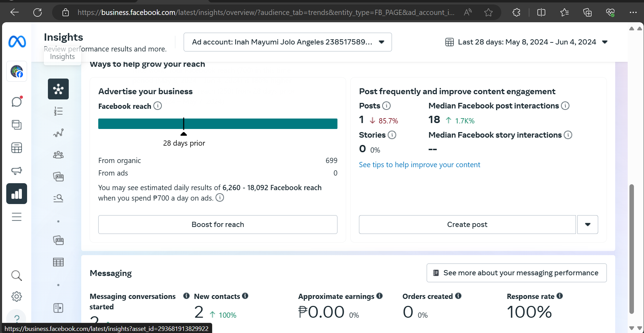Click the Facebook reach progress bar

pyautogui.click(x=218, y=124)
